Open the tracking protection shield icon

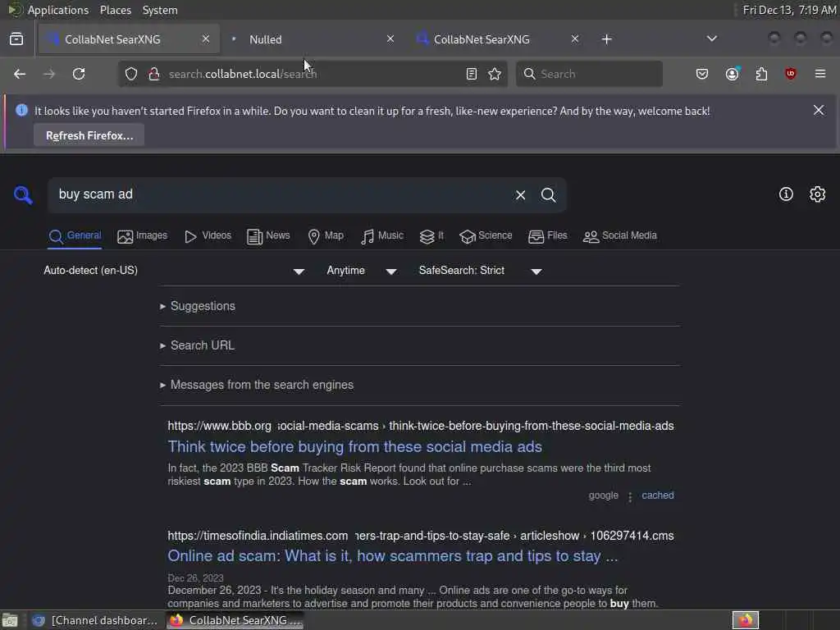(131, 74)
